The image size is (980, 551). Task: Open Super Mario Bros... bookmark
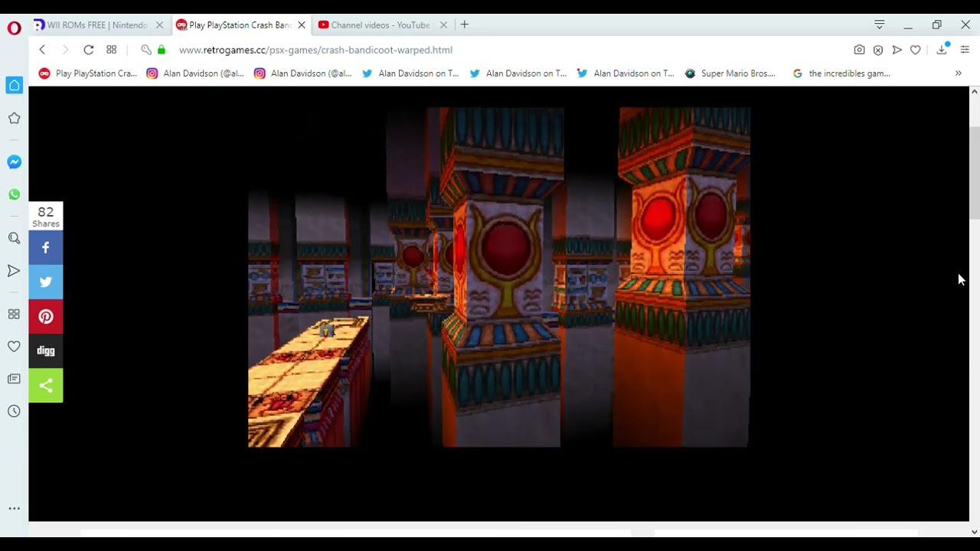(730, 73)
